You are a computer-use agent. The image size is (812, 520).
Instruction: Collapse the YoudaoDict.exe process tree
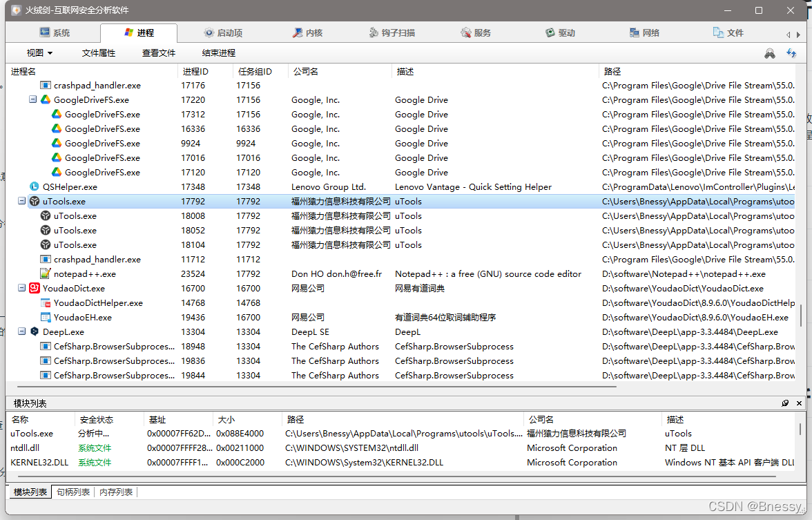pos(22,287)
